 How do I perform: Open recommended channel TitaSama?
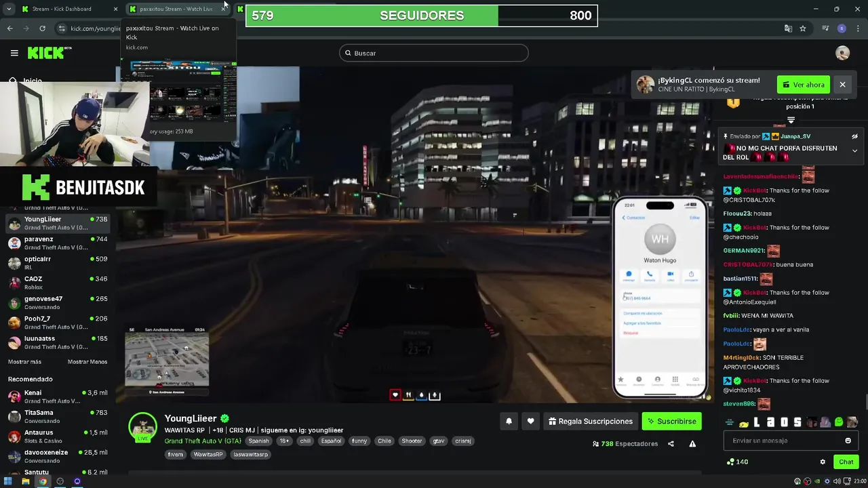[58, 416]
